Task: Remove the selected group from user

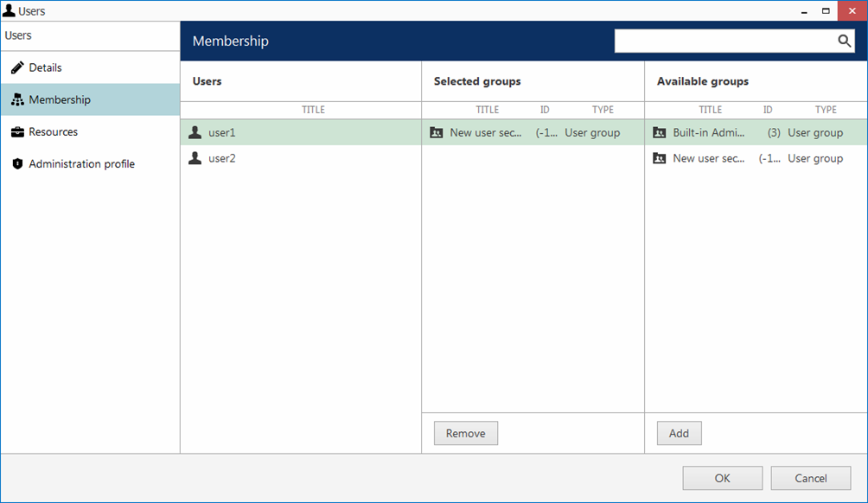Action: click(x=465, y=433)
